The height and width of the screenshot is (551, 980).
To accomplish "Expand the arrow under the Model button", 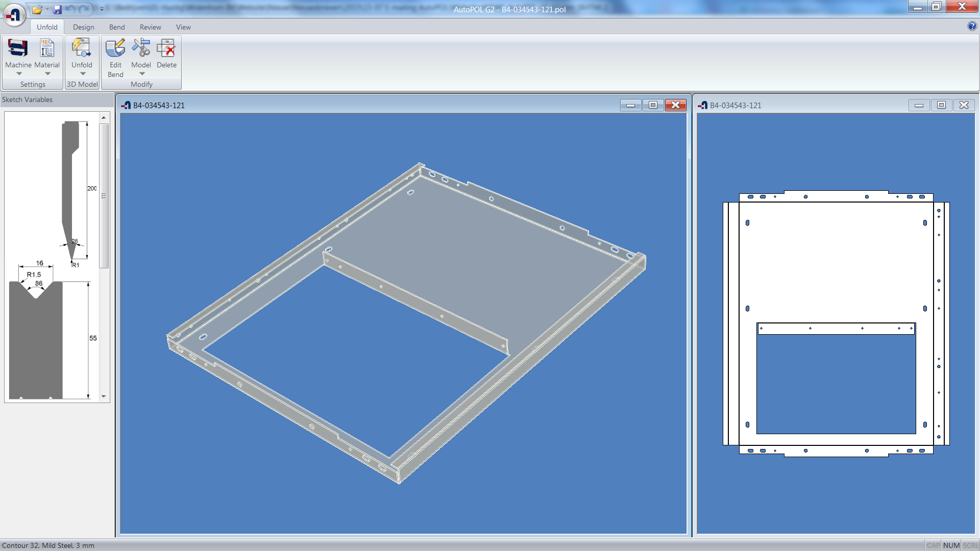I will coord(142,74).
